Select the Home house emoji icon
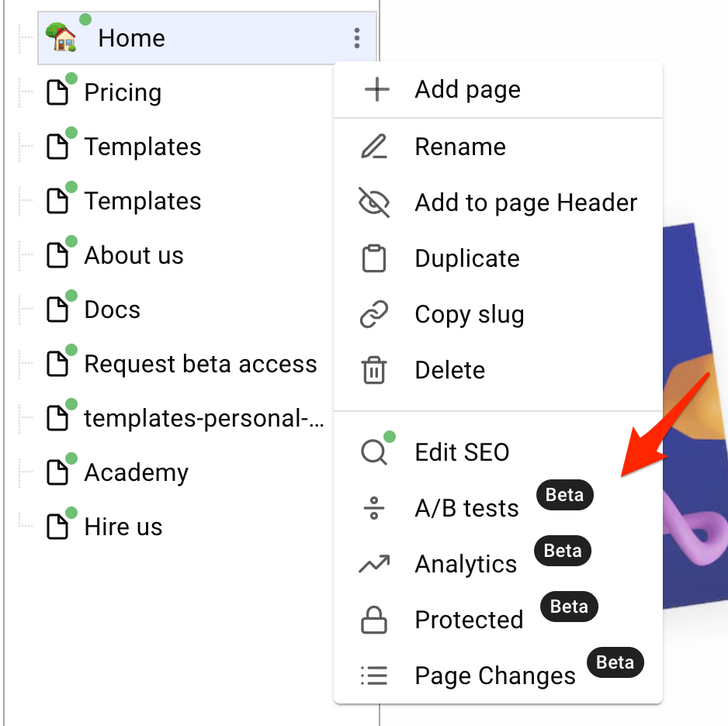728x726 pixels. 61,37
